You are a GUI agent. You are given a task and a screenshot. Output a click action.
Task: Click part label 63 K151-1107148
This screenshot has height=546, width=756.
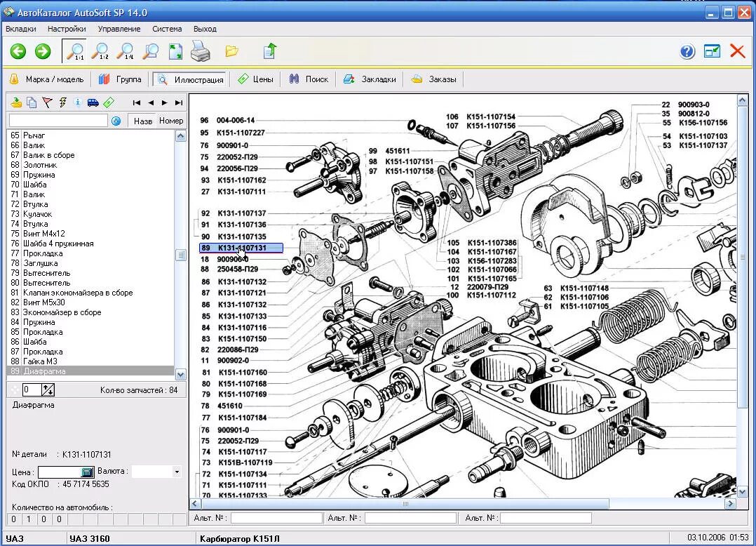click(576, 288)
